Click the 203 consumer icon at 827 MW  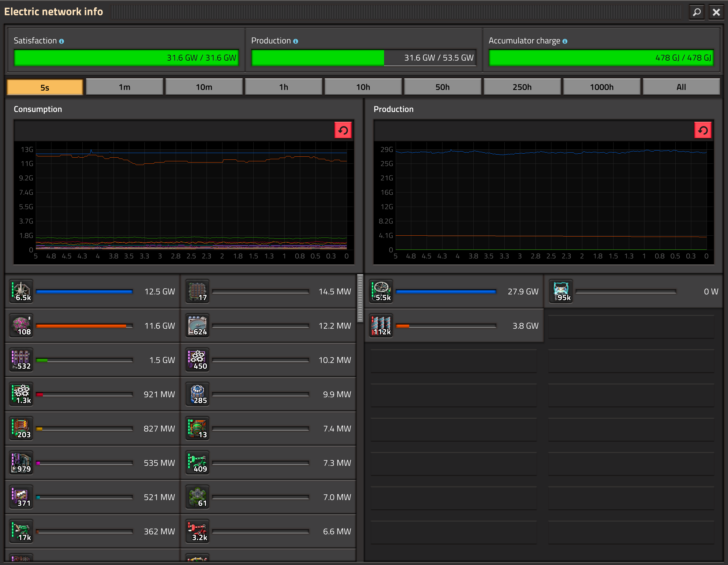21,429
